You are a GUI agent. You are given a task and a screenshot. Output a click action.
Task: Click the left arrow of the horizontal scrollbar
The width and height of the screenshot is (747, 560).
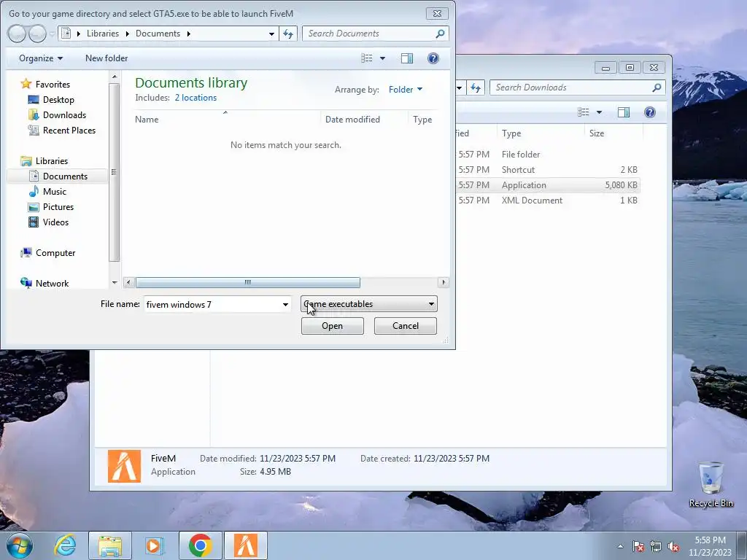click(x=128, y=282)
